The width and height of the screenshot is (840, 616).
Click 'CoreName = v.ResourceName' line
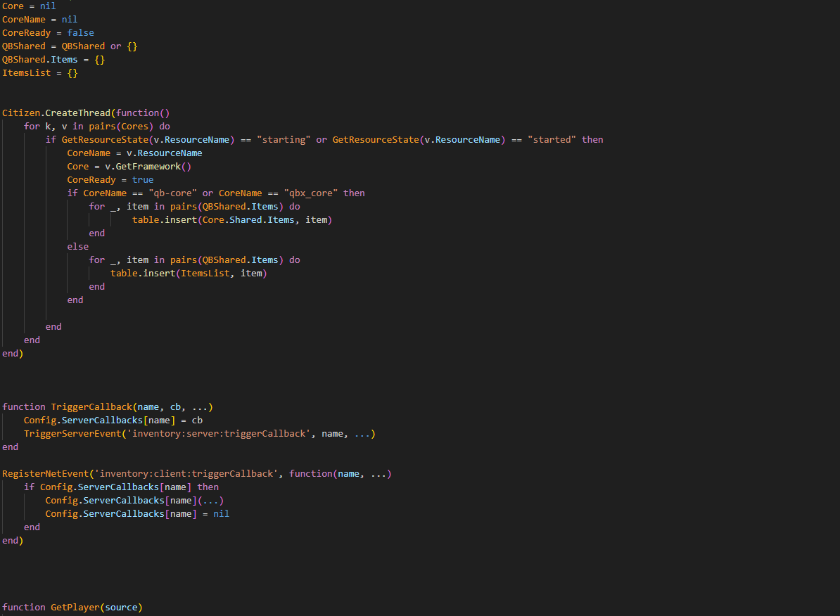(134, 153)
